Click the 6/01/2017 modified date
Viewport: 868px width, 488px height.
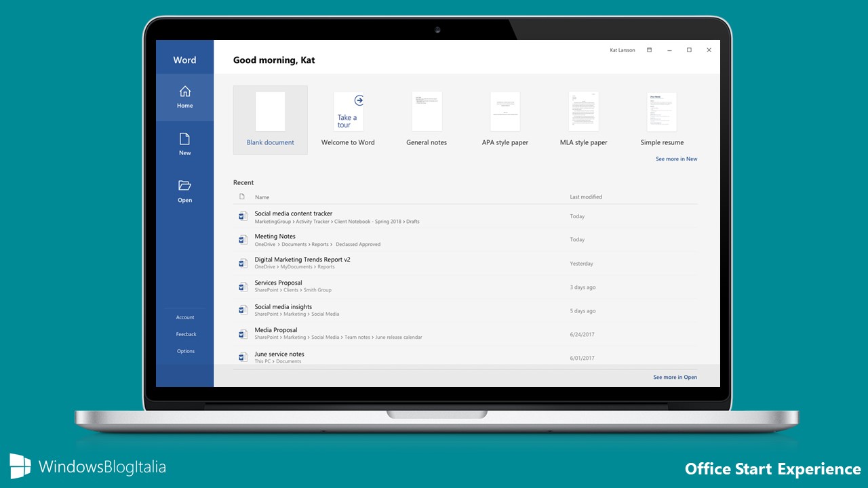582,359
